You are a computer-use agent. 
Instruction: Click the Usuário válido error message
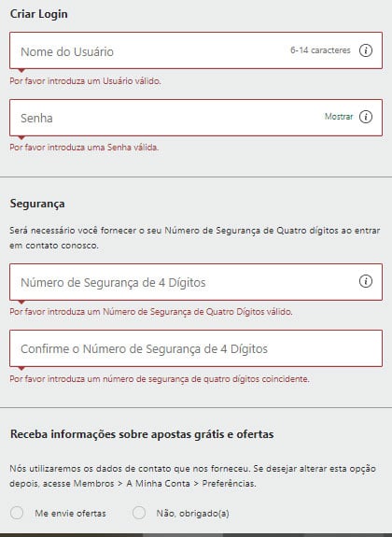tap(85, 81)
